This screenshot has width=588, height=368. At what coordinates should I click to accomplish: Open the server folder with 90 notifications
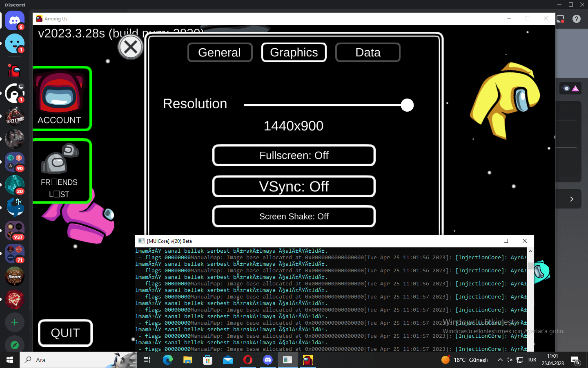(15, 162)
